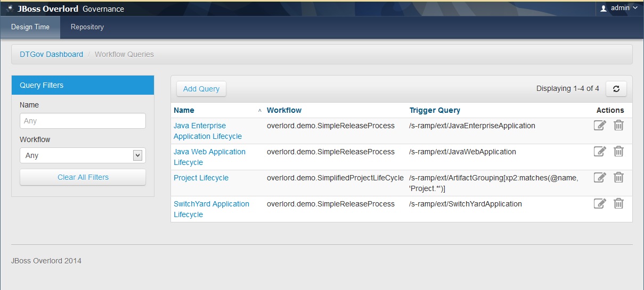Focus the Name filter input field

[83, 121]
